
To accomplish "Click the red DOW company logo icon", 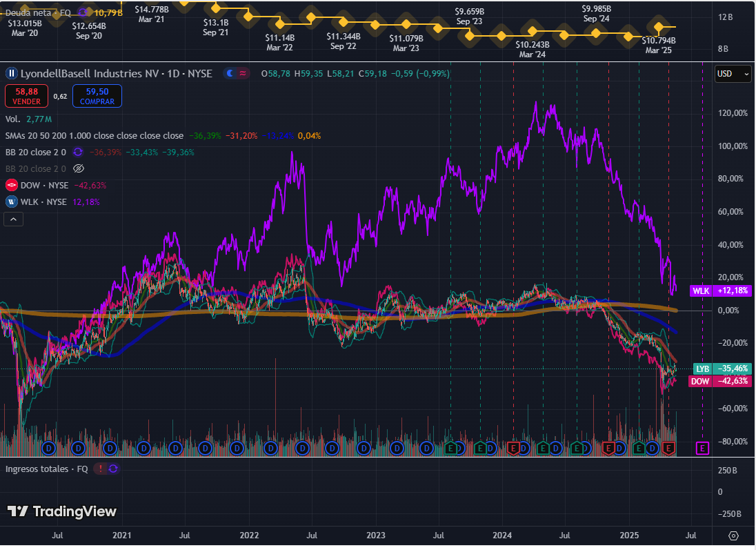I will coord(12,185).
